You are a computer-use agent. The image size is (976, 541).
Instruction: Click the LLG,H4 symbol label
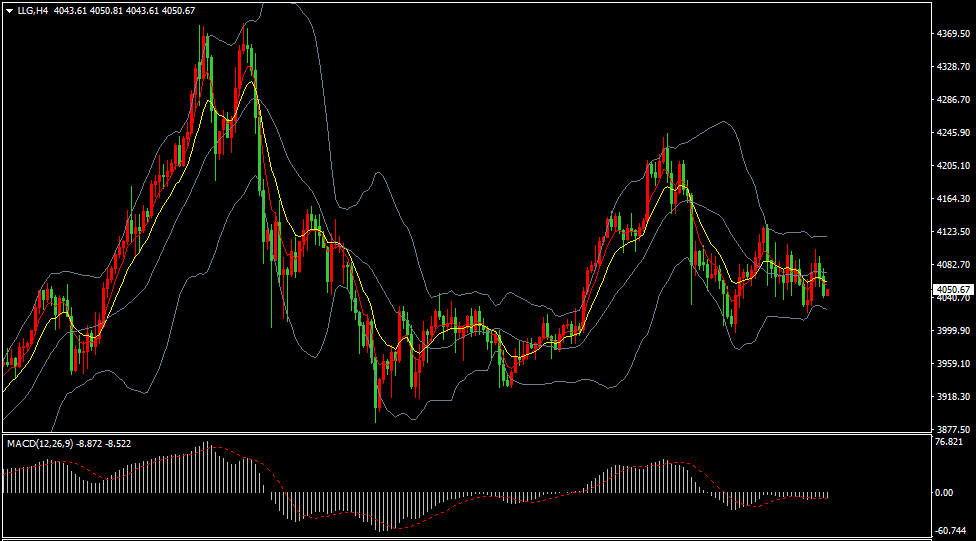34,10
